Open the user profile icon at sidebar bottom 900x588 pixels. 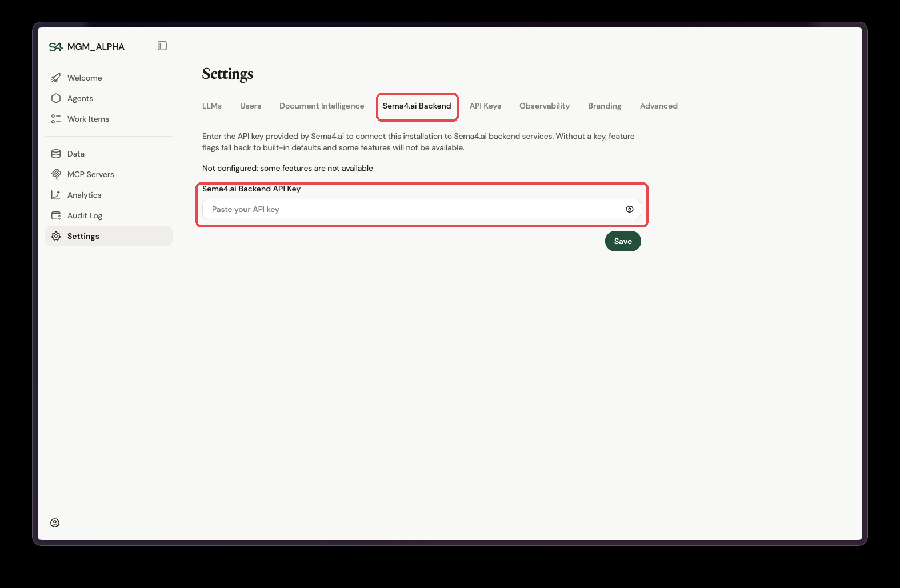(x=55, y=523)
